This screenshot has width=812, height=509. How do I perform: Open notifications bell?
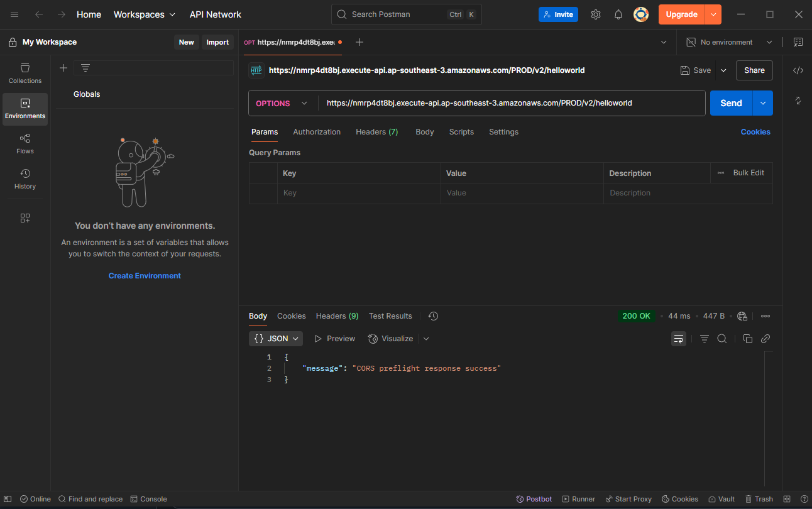[x=618, y=14]
